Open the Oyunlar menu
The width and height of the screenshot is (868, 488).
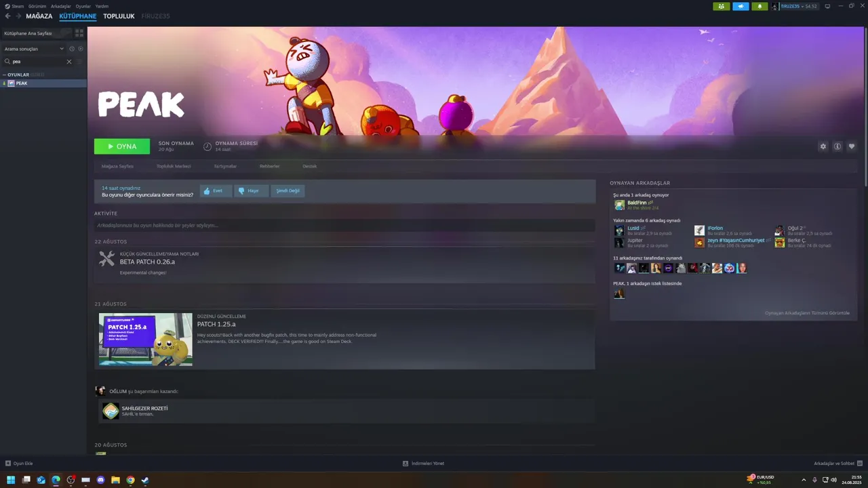(83, 6)
